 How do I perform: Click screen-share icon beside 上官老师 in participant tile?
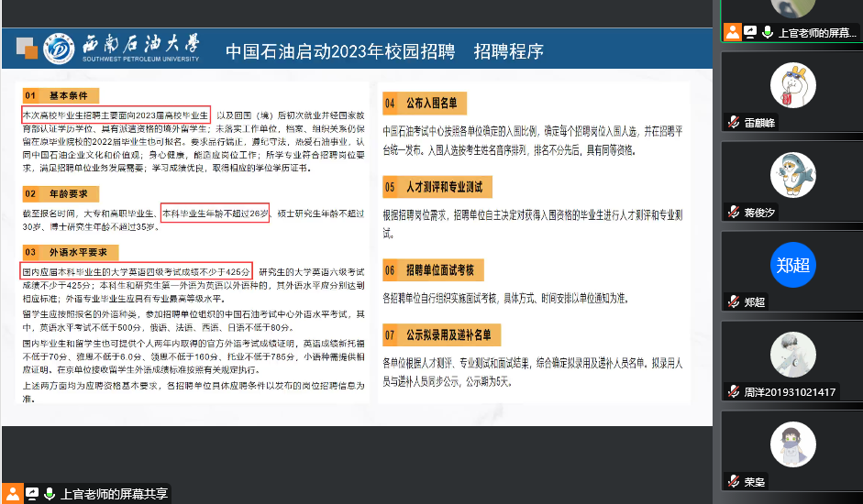[749, 32]
